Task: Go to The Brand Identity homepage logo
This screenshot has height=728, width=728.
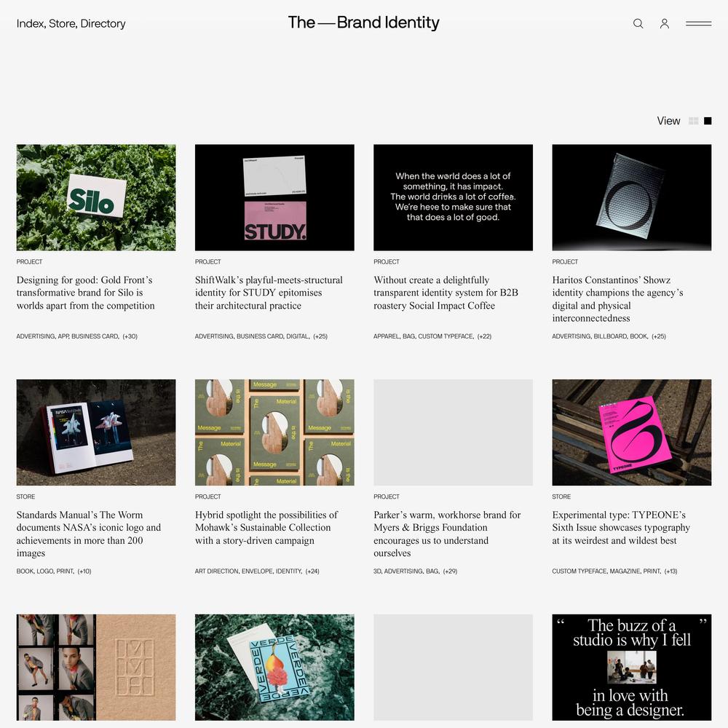Action: tap(363, 23)
